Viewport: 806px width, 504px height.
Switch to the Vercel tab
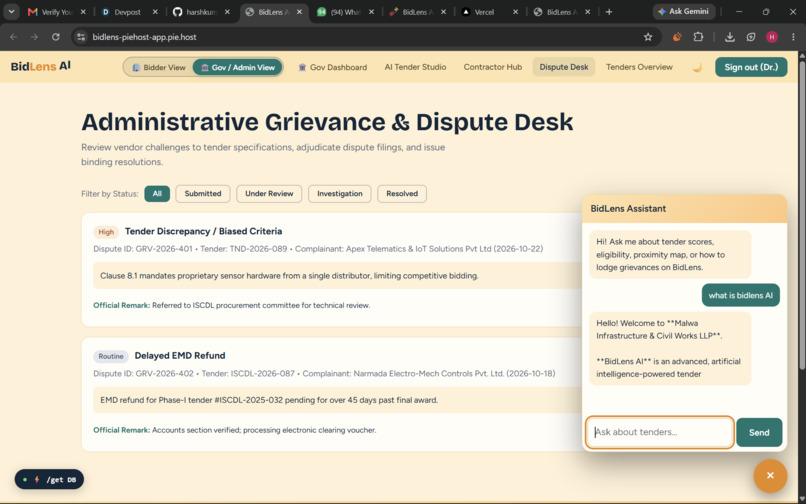tap(484, 12)
